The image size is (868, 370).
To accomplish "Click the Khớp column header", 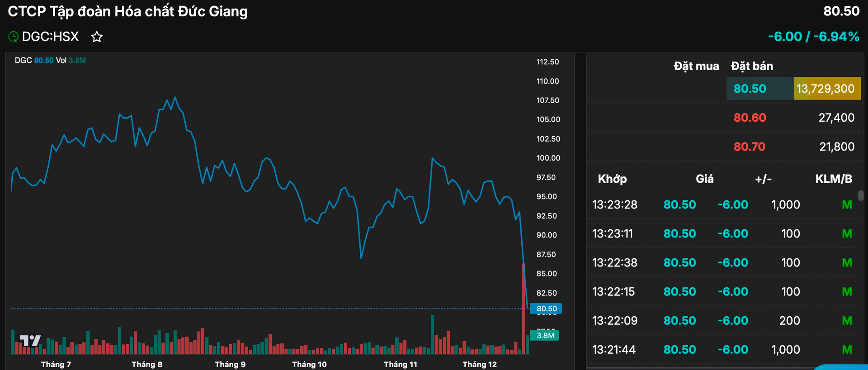I will click(612, 179).
